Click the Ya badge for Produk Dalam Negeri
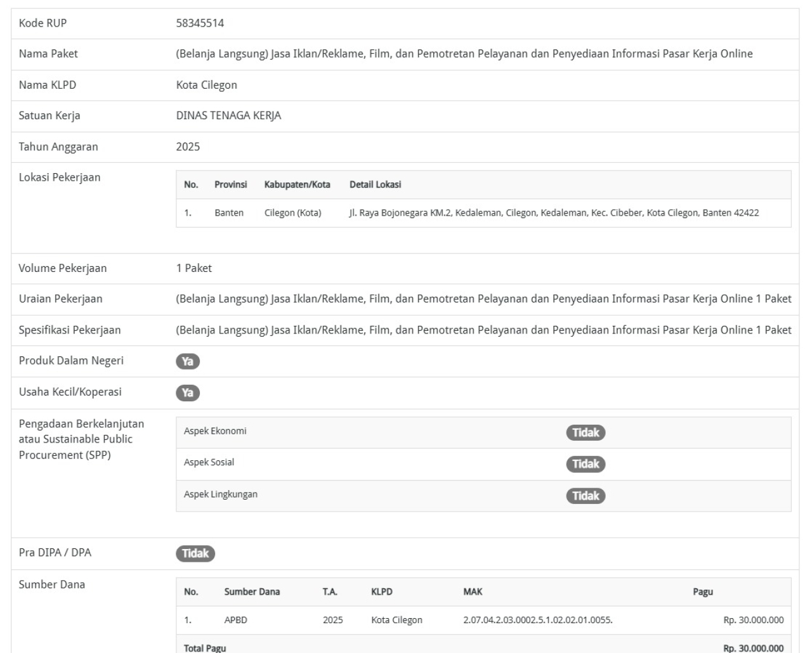Viewport: 812px width, 653px height. point(188,361)
